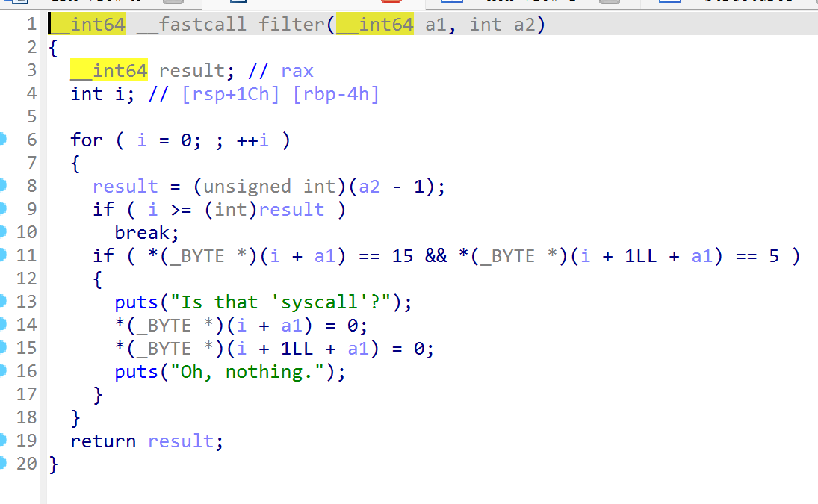Select the a1 parameter in function signature

(x=436, y=25)
